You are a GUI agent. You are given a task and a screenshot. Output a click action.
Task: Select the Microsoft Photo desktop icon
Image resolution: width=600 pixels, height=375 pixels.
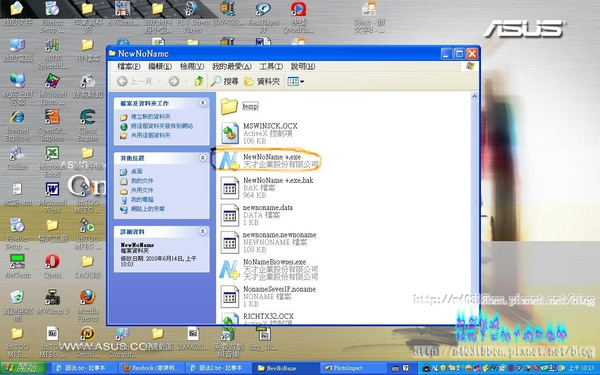coord(52,90)
